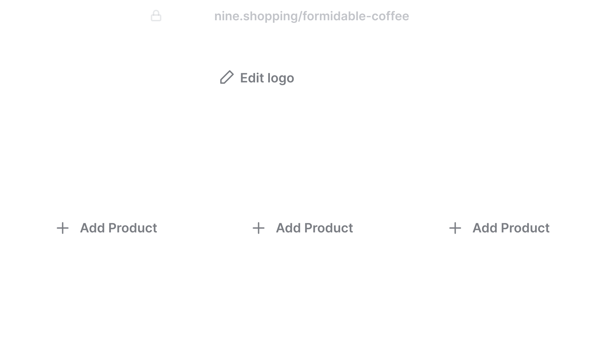The height and width of the screenshot is (364, 604).
Task: Click the plus icon on the first Add Product
Action: (63, 228)
